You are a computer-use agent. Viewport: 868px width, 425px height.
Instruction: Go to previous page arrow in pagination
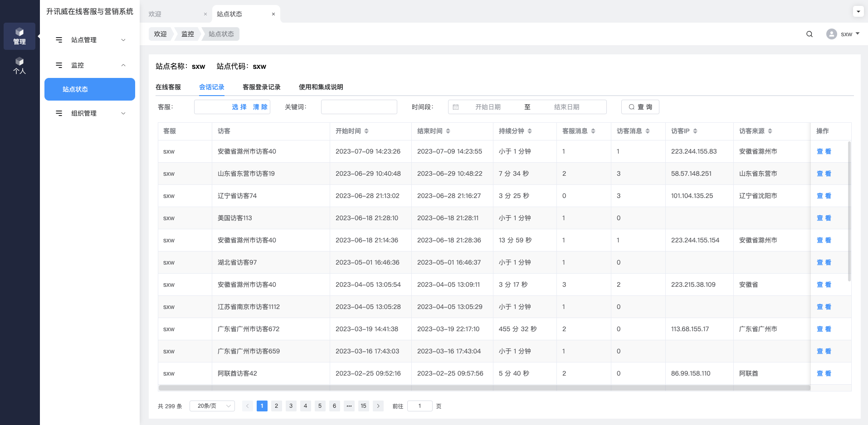pyautogui.click(x=248, y=406)
